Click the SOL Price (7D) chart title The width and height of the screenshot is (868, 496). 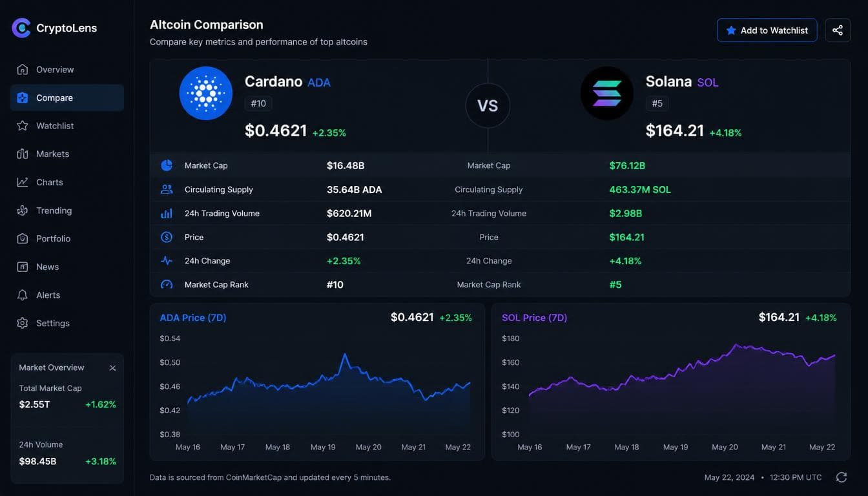(534, 318)
